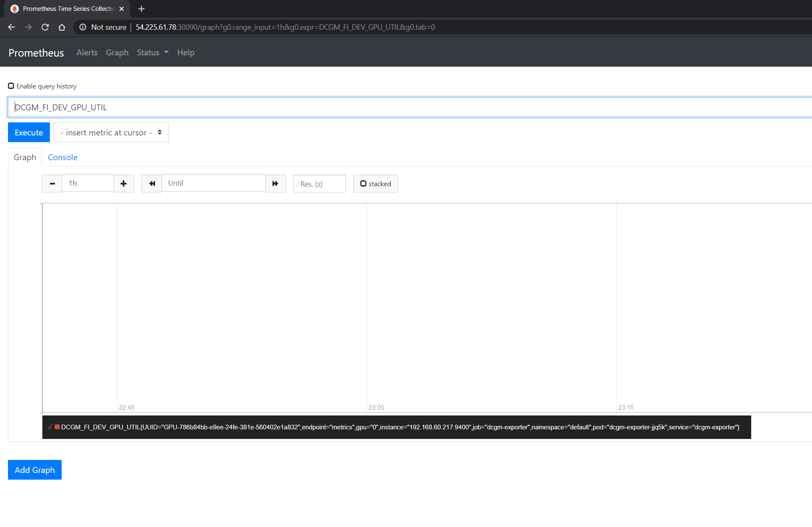Open the insert metric at cursor dropdown

[111, 132]
